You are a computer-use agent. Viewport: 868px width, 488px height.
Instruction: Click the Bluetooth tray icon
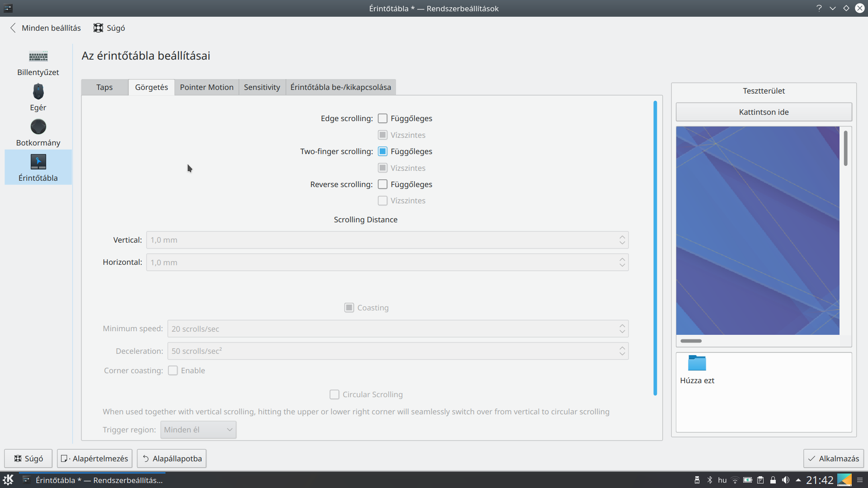click(x=710, y=480)
